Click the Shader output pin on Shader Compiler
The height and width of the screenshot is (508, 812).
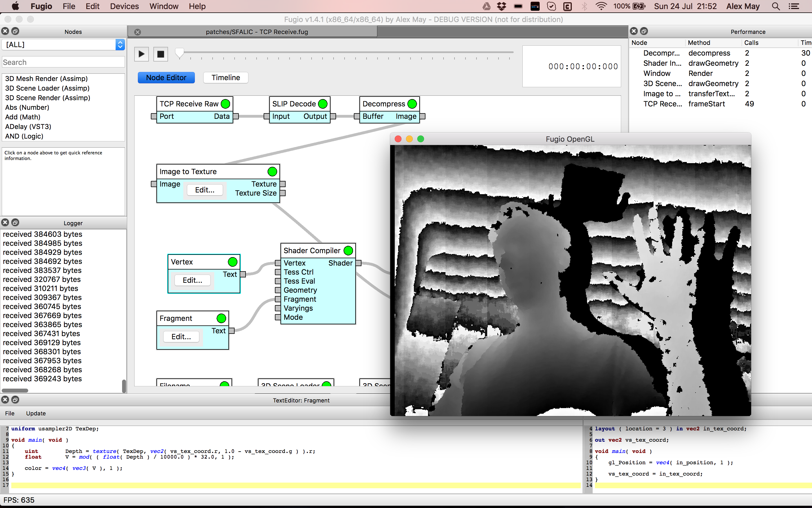point(359,263)
